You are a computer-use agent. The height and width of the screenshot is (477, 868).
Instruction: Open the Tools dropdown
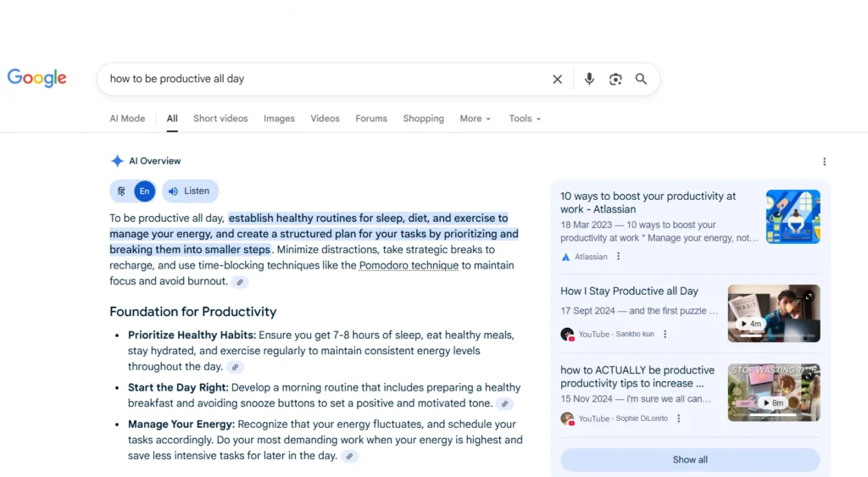pyautogui.click(x=524, y=119)
